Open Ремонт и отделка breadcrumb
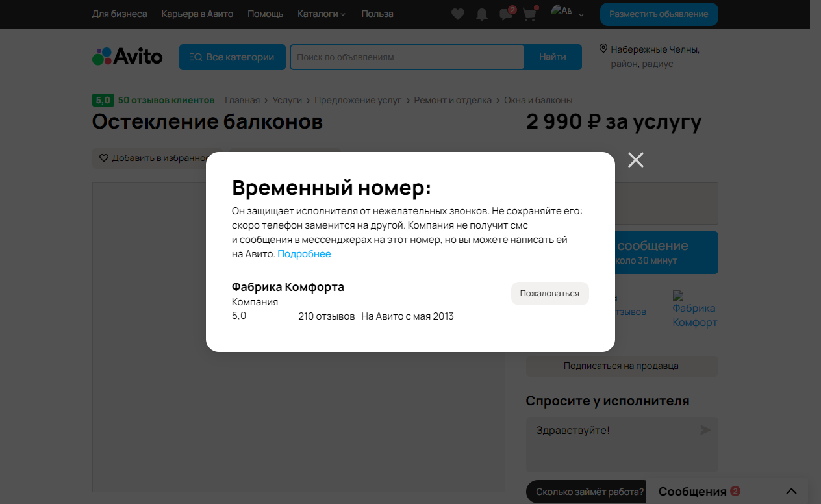The height and width of the screenshot is (504, 821). click(x=453, y=100)
